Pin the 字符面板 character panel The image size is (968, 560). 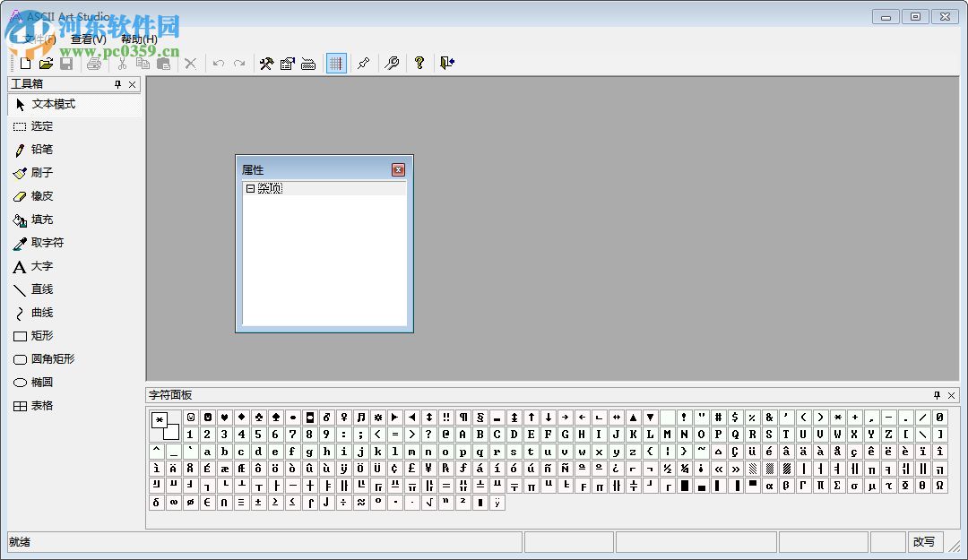click(936, 395)
